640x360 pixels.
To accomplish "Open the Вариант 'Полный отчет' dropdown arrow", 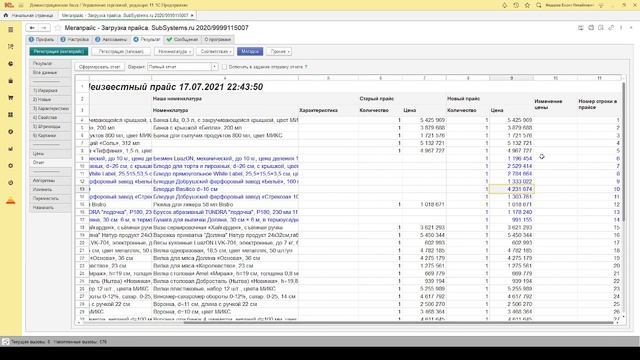I will click(214, 67).
